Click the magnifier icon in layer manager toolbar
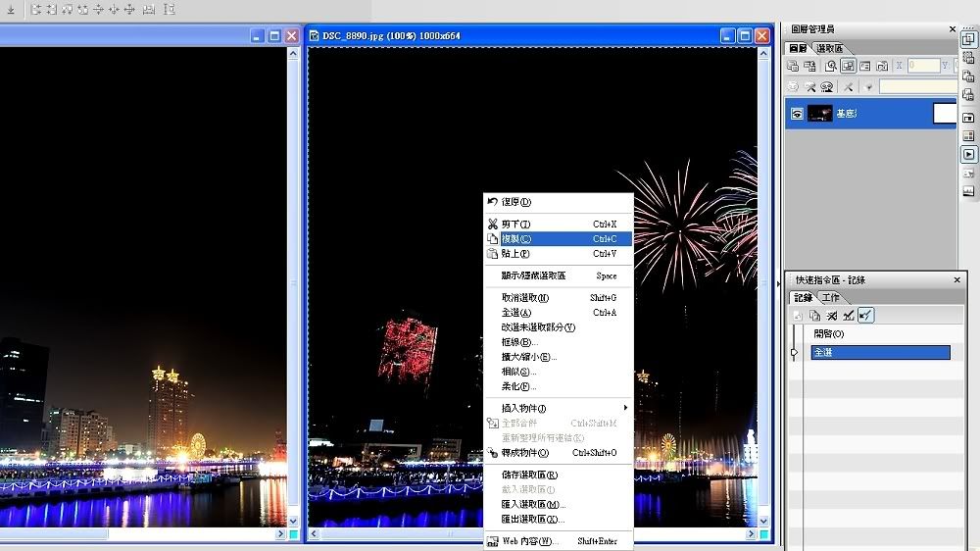980x551 pixels. (831, 66)
